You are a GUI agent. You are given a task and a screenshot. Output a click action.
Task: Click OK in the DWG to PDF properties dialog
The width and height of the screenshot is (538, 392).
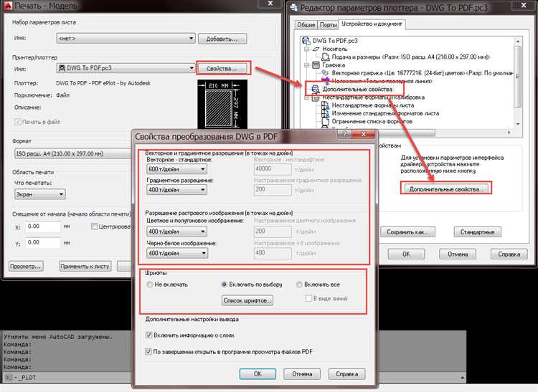258,374
